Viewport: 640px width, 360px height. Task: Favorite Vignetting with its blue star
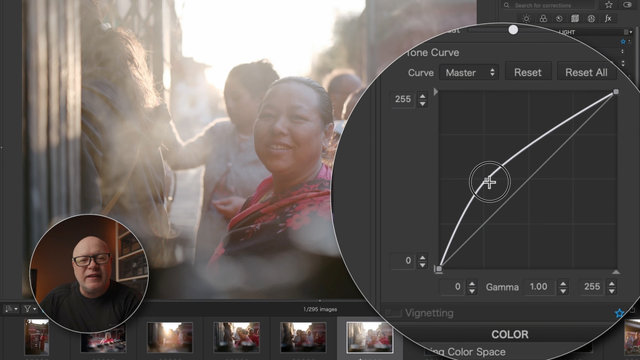point(620,313)
